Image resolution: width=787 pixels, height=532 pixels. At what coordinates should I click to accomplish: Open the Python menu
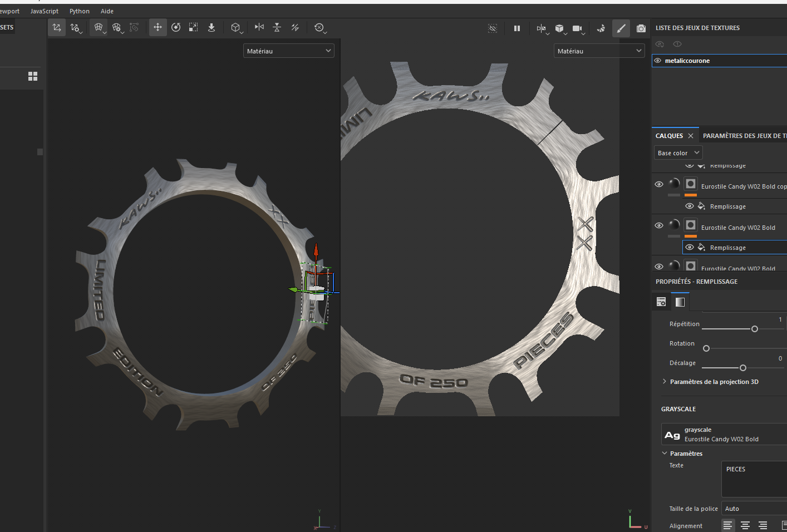tap(80, 11)
